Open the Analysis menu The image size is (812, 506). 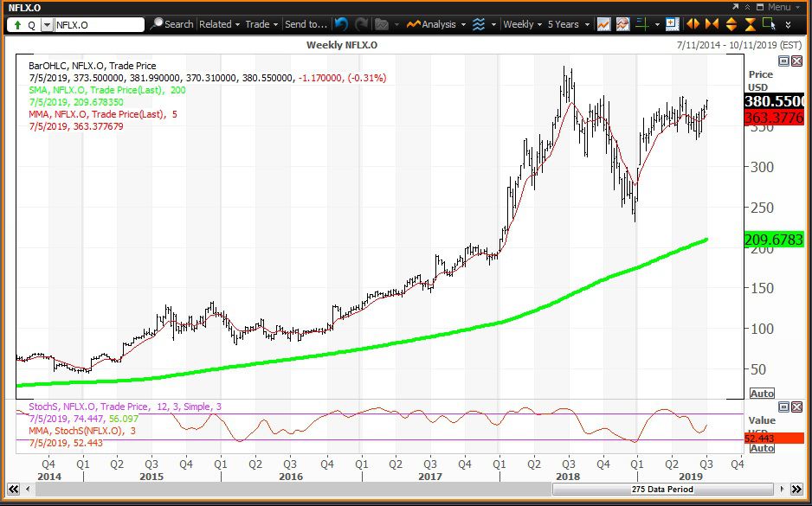coord(436,24)
